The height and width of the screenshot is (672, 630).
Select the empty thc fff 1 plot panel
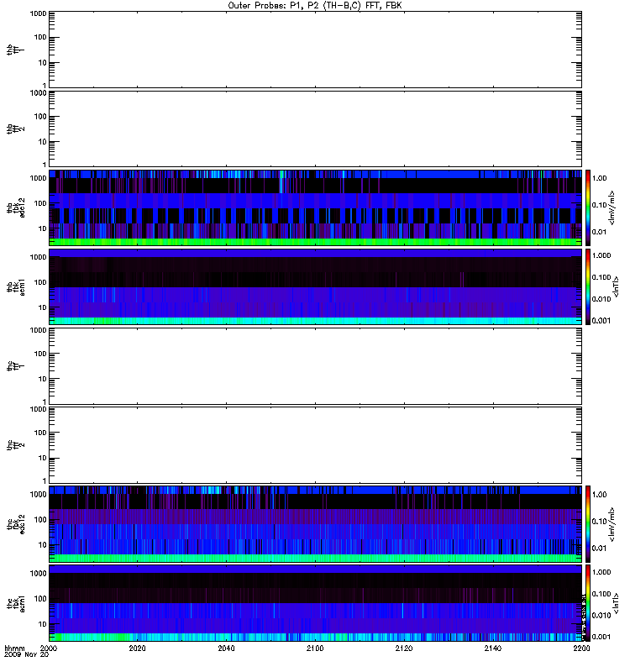(315, 366)
